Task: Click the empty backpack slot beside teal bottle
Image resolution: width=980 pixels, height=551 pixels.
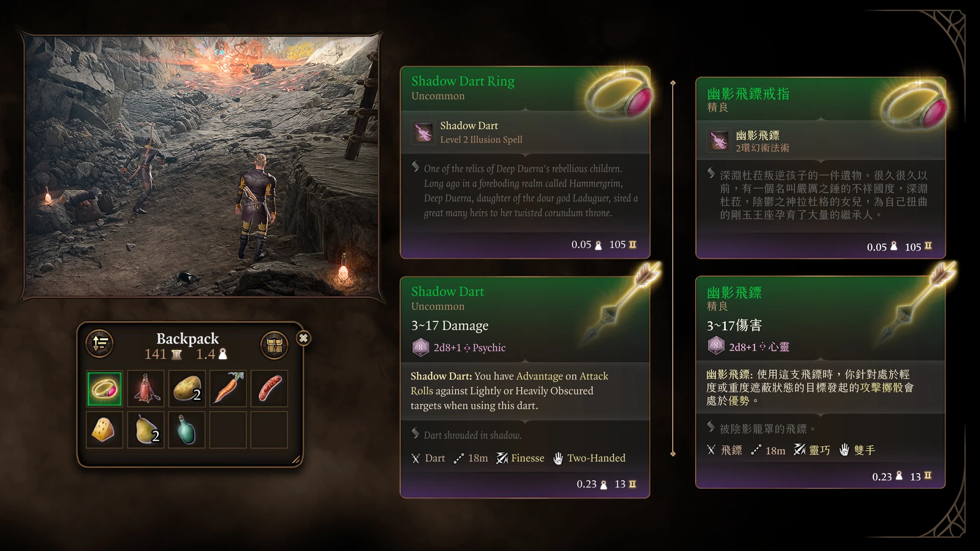Action: 228,430
